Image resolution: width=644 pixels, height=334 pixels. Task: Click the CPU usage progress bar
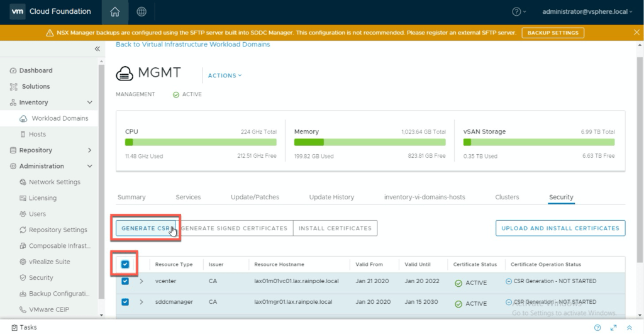pyautogui.click(x=201, y=142)
